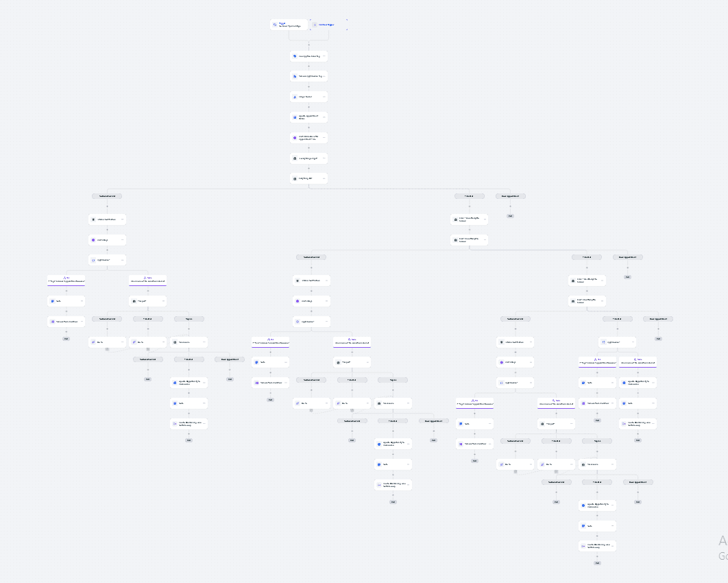This screenshot has height=583, width=728.
Task: Click the blue Add Trigger link beside the trigger node
Action: [324, 24]
